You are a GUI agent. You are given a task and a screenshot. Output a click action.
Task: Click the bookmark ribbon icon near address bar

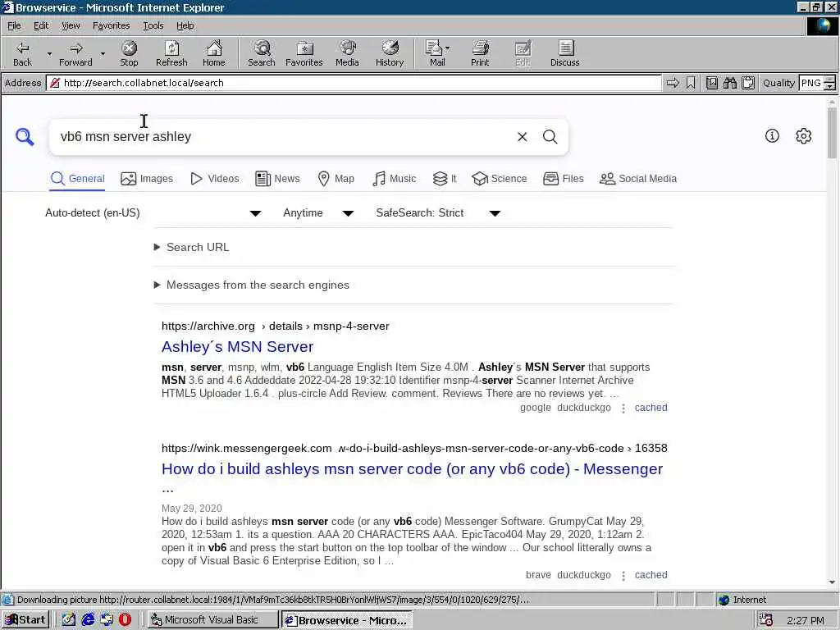tap(691, 83)
